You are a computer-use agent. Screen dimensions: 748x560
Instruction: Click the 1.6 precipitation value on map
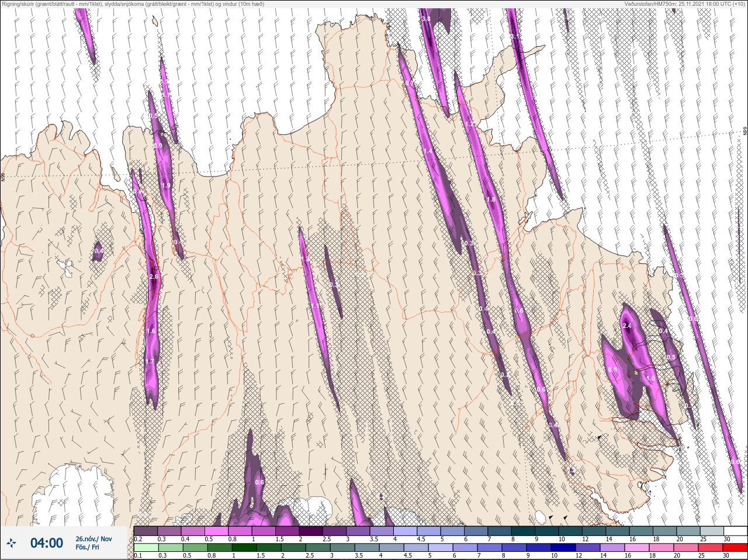coord(151,331)
